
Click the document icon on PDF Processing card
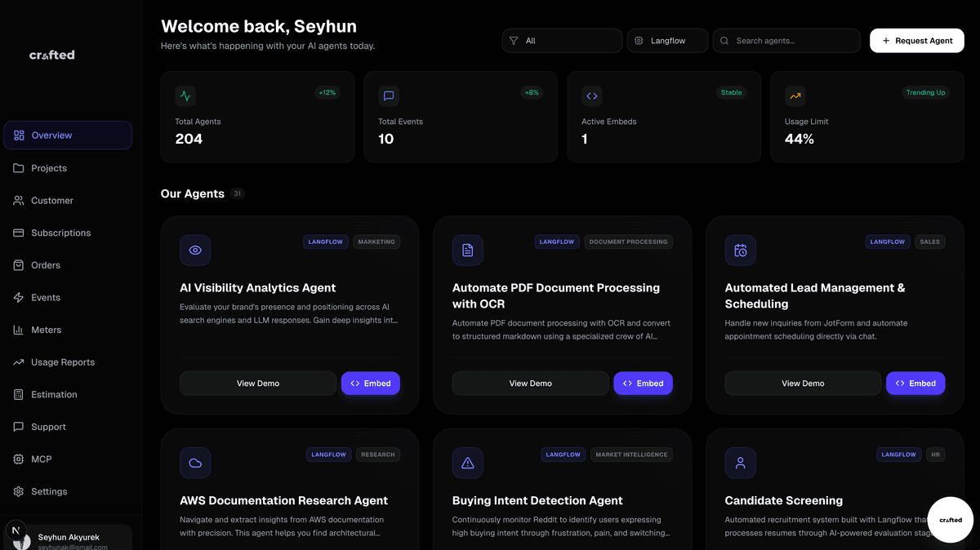coord(467,251)
